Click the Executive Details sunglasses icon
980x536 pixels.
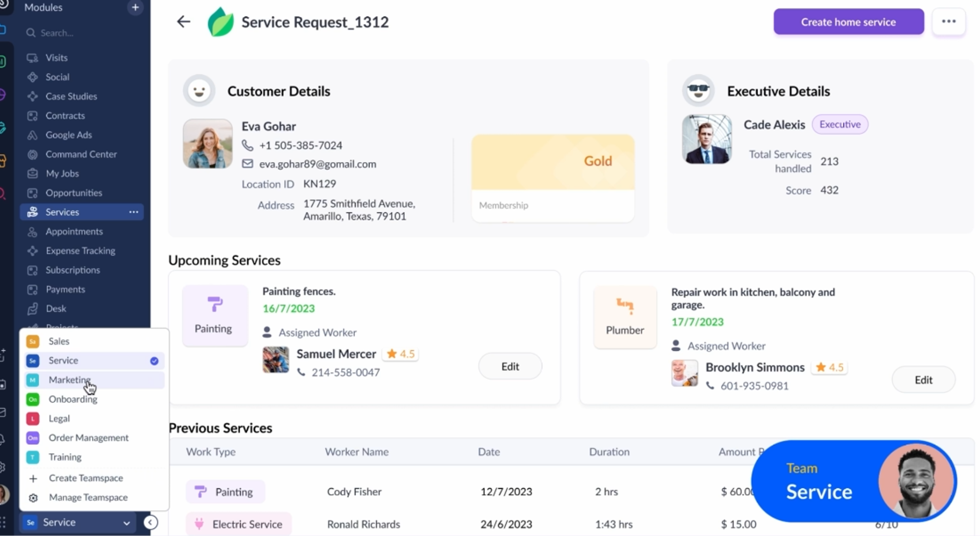698,91
